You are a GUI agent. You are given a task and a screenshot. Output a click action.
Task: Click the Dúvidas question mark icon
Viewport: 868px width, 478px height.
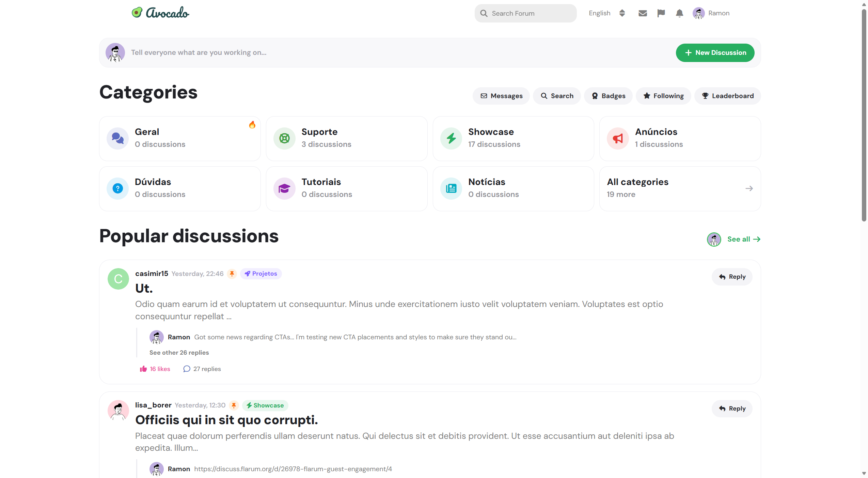click(x=117, y=188)
